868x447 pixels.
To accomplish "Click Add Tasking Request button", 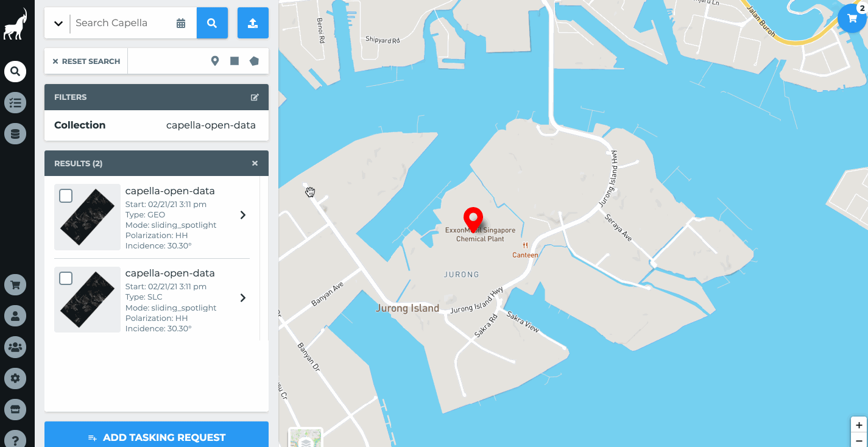I will (x=157, y=436).
